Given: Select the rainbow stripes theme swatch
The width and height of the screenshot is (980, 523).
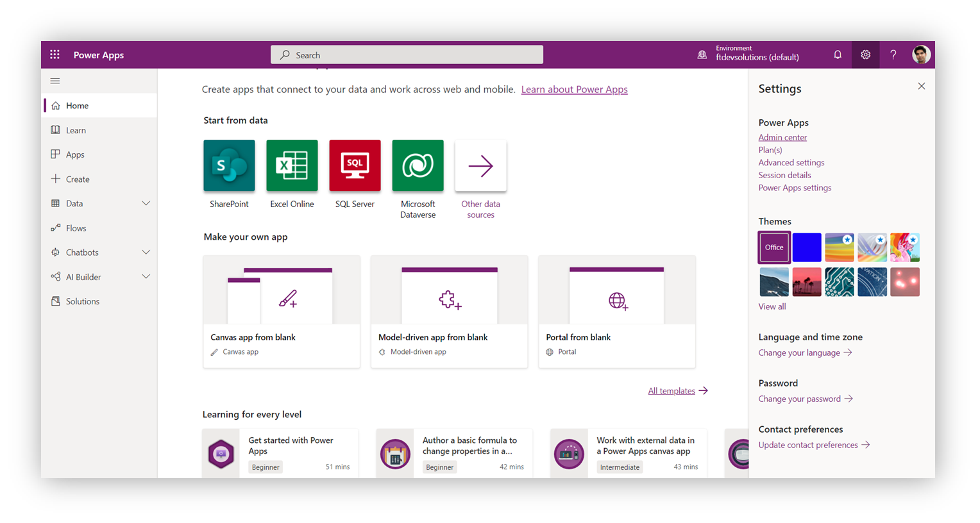Looking at the screenshot, I should pyautogui.click(x=840, y=247).
